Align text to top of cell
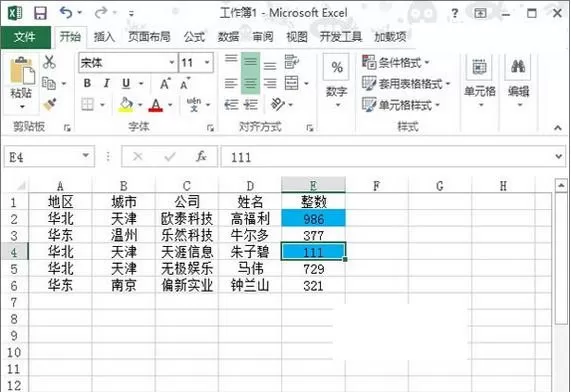Image resolution: width=571 pixels, height=392 pixels. pyautogui.click(x=231, y=58)
